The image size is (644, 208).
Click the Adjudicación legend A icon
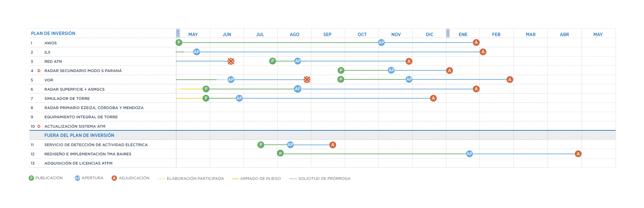(x=114, y=178)
